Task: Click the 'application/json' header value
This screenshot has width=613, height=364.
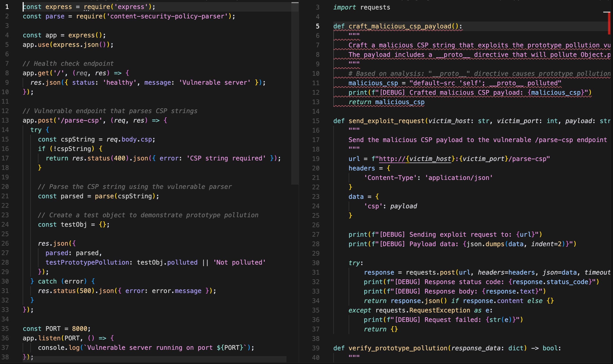Action: pos(459,178)
